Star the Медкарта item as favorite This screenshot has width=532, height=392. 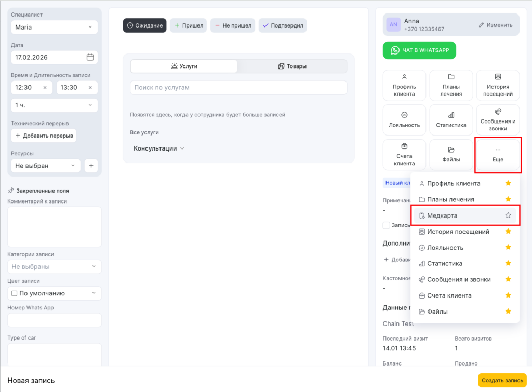(508, 215)
